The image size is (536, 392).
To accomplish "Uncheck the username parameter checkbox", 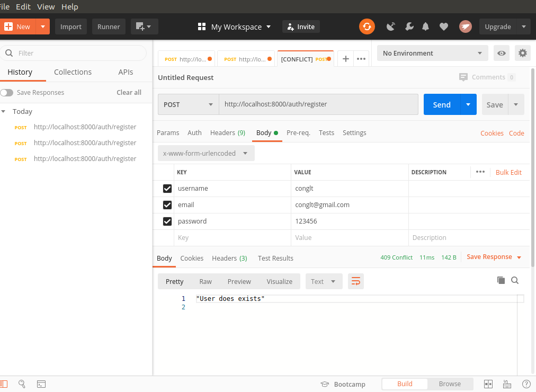I will pyautogui.click(x=167, y=189).
